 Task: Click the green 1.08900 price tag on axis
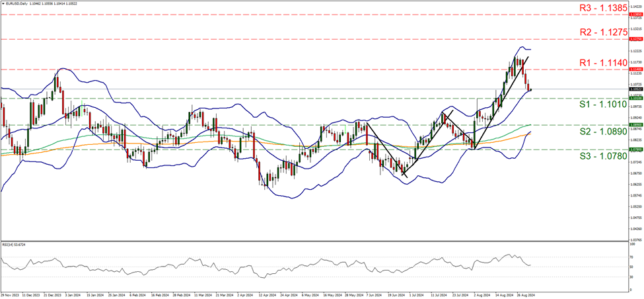[x=633, y=124]
